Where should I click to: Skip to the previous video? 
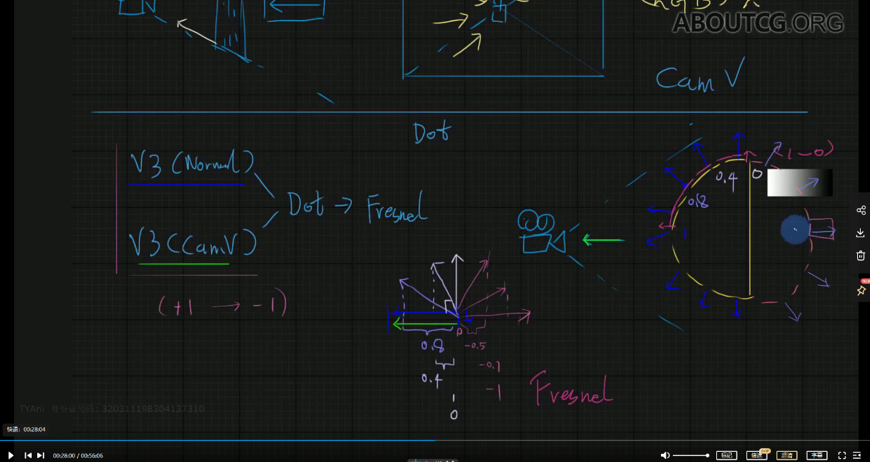point(28,456)
